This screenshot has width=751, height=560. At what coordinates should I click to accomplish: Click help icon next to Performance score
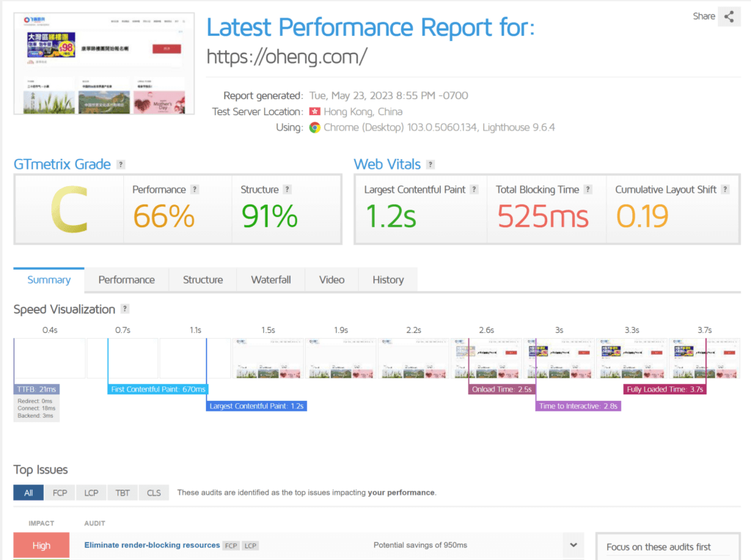(x=195, y=190)
